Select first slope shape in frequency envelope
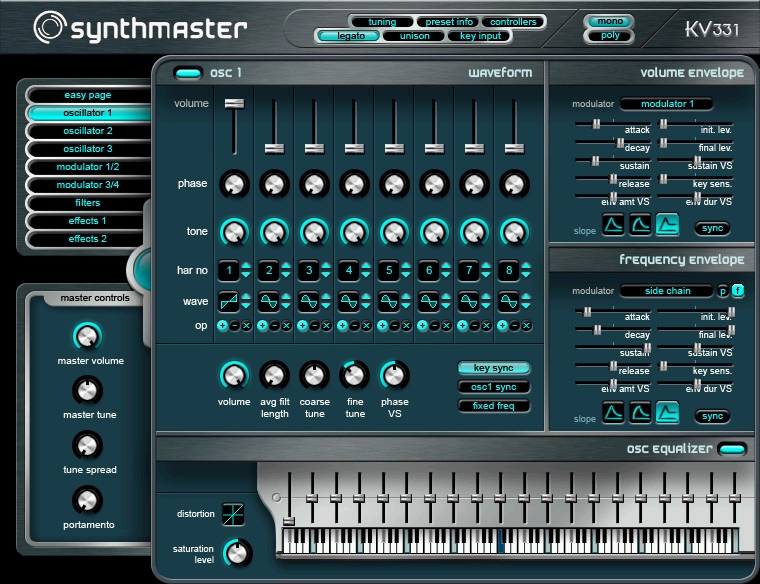 (613, 413)
